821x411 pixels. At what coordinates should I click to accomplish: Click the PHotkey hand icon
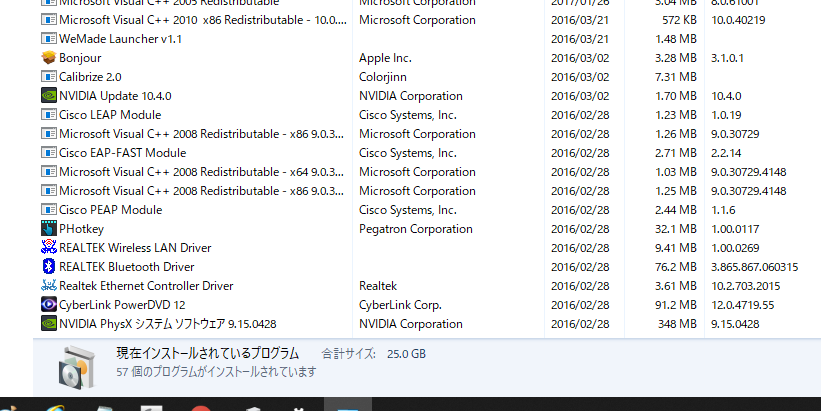tap(49, 229)
